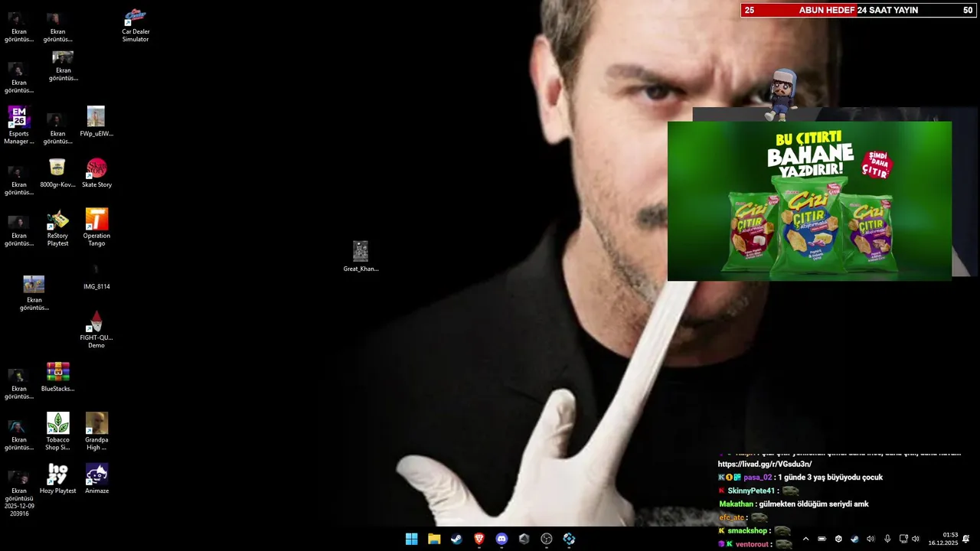
Task: Open Brave browser from taskbar
Action: coord(479,539)
